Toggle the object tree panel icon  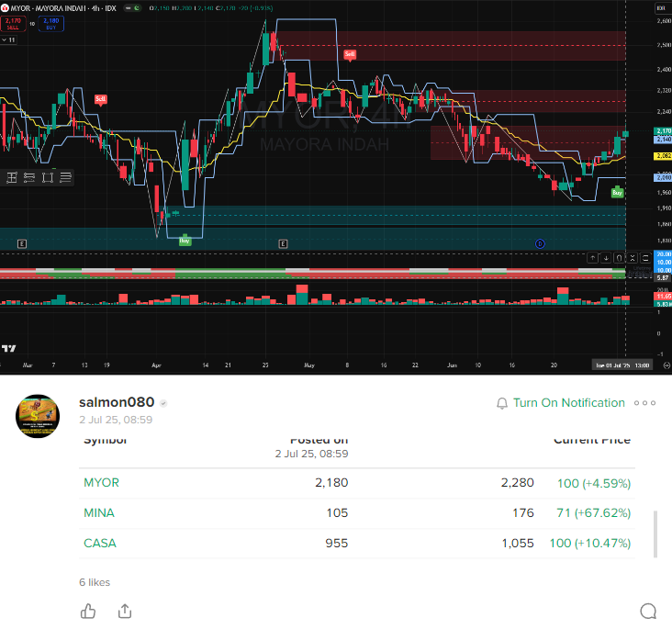(658, 8)
